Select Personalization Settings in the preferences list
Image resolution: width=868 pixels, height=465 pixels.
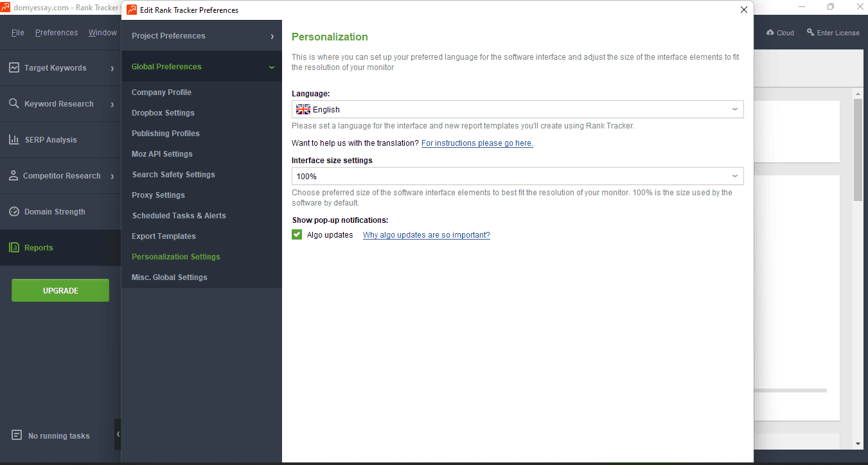pyautogui.click(x=175, y=256)
